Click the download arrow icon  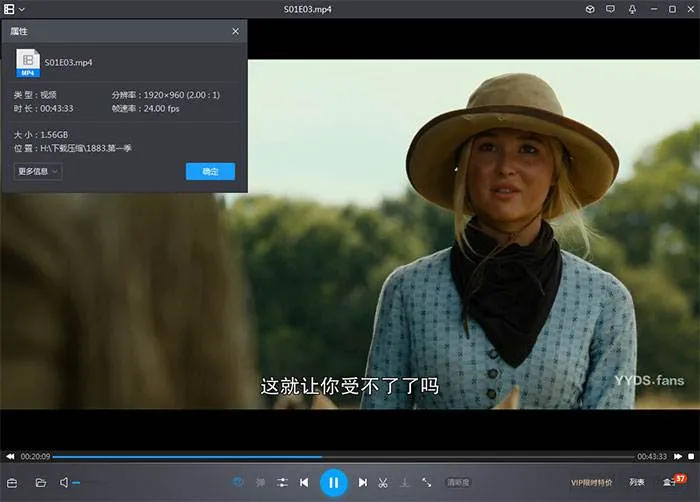[404, 483]
